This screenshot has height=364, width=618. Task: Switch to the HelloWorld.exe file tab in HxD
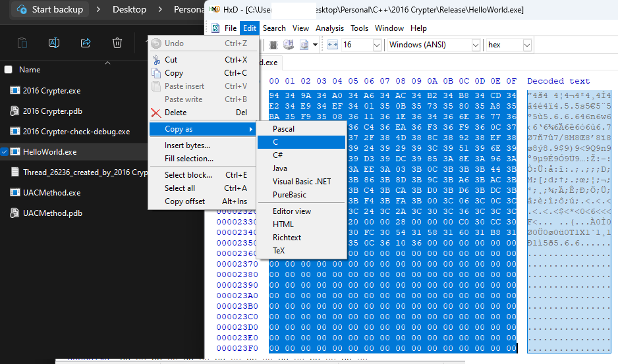[x=270, y=63]
